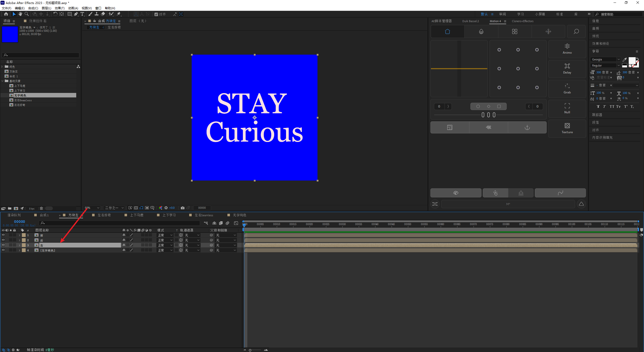Viewport: 644px width, 352px height.
Task: Create a Null with Motion 4
Action: coord(567,108)
